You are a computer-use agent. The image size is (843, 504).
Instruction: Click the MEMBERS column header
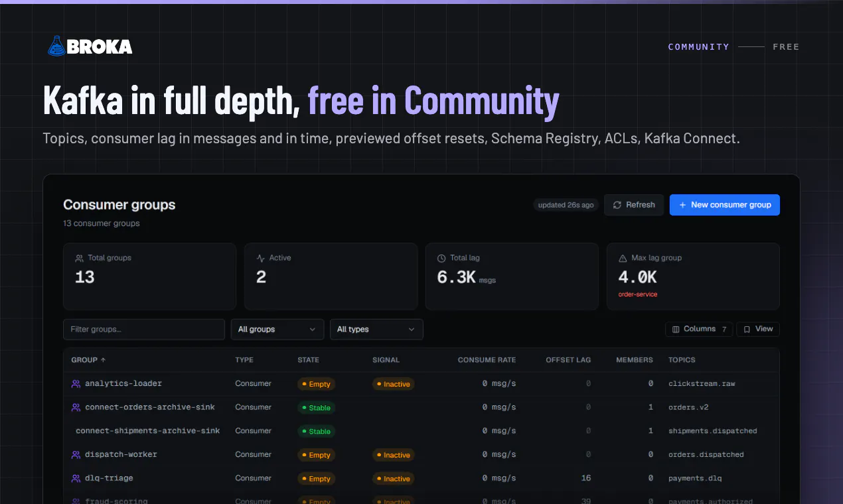pos(635,360)
